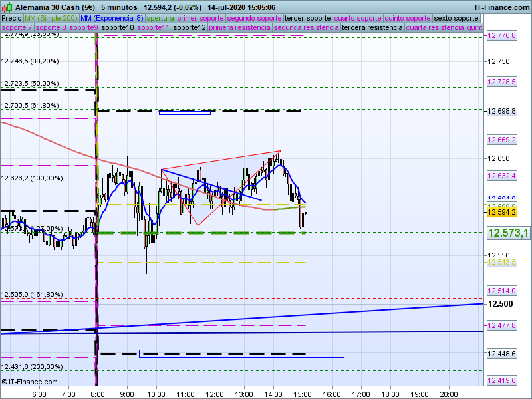Click the 12.650 axis value
The height and width of the screenshot is (399, 532).
click(499, 158)
